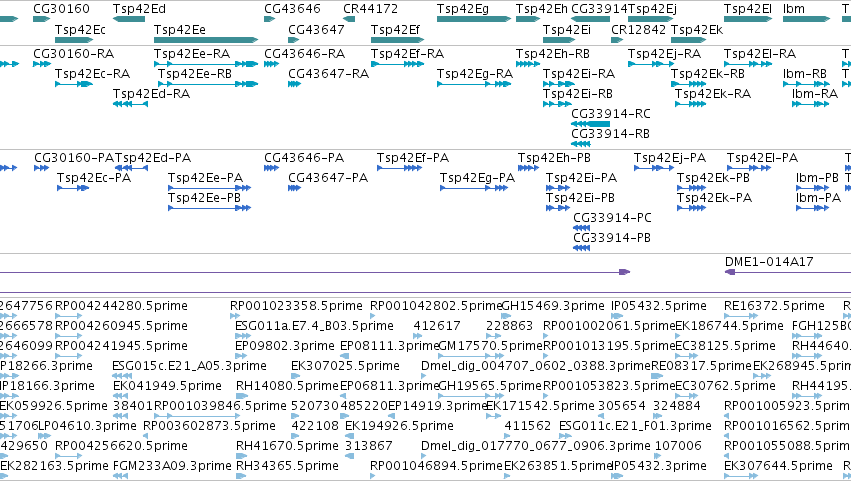Select the Tsp42Eg gene feature
This screenshot has width=851, height=481.
(x=474, y=19)
